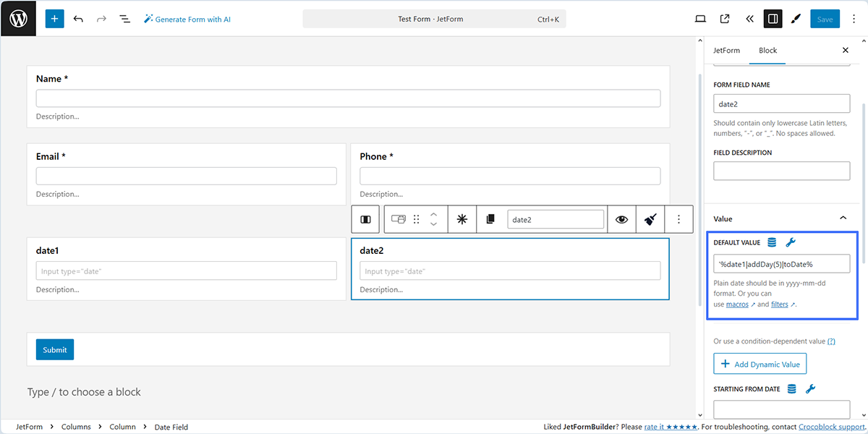868x434 pixels.
Task: Select the parent Columns block icon
Action: pos(366,219)
